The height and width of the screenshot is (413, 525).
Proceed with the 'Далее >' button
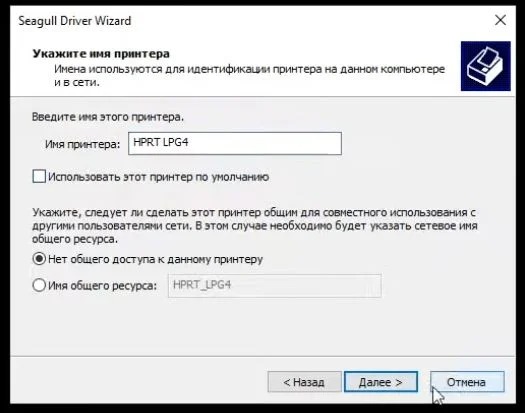(381, 382)
